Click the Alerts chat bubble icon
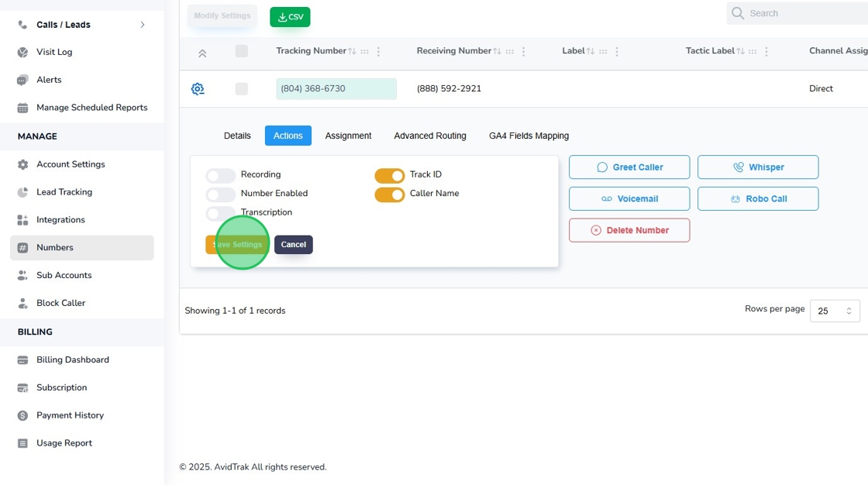This screenshot has width=868, height=485. coord(22,81)
